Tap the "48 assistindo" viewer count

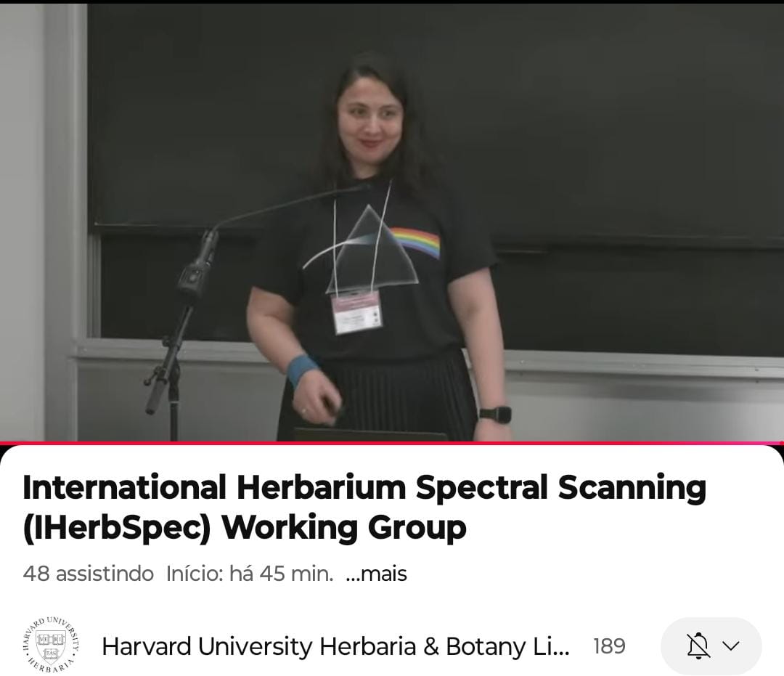(x=88, y=574)
